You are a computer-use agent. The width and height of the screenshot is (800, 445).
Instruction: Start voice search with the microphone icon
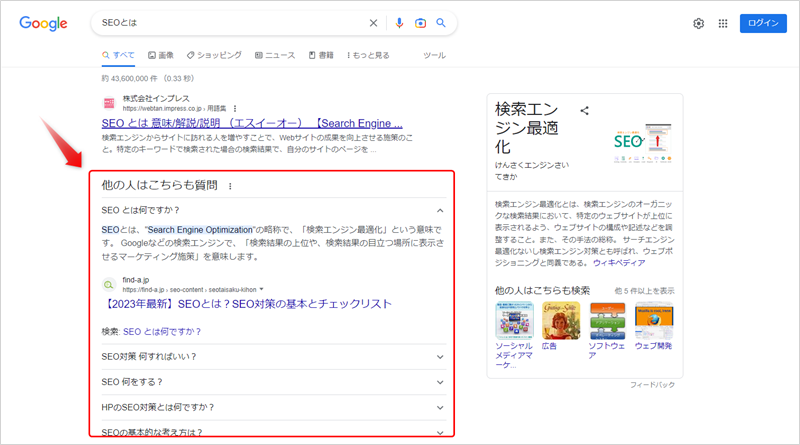399,23
